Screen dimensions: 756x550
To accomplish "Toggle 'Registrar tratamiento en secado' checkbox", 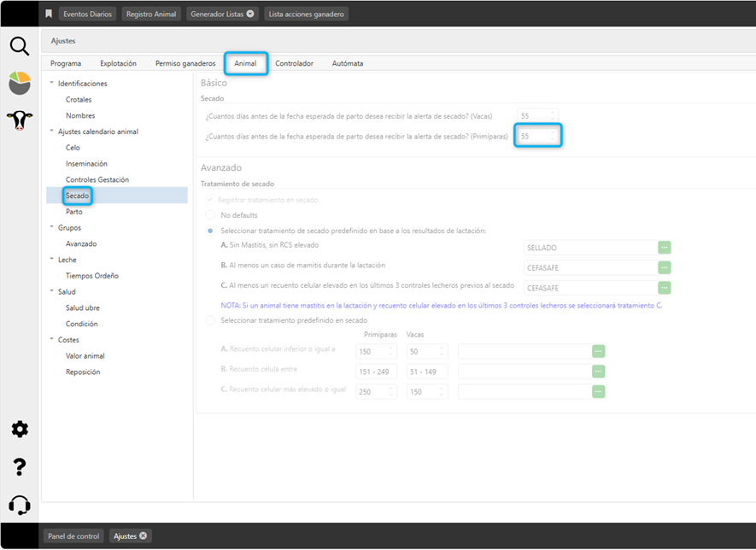I will pos(211,200).
